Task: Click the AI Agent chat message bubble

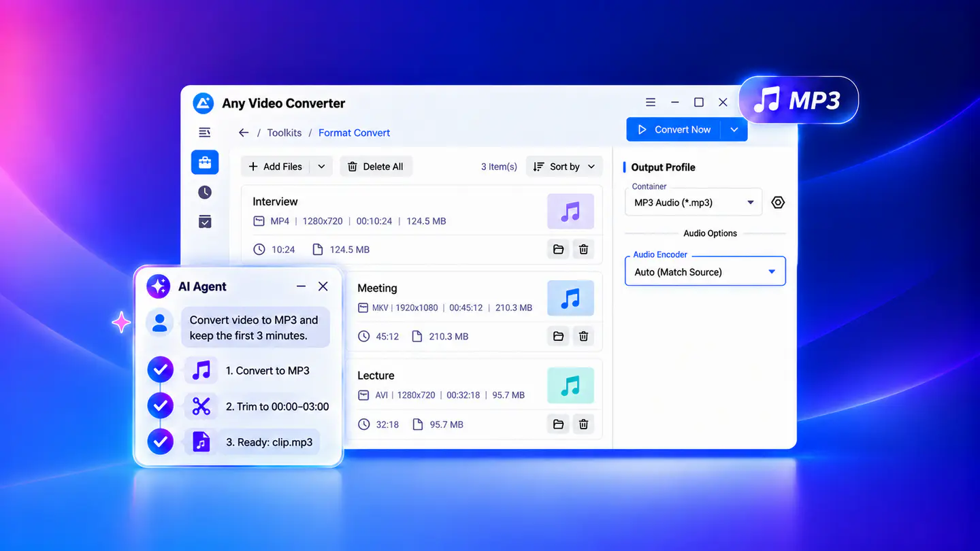Action: pos(255,327)
